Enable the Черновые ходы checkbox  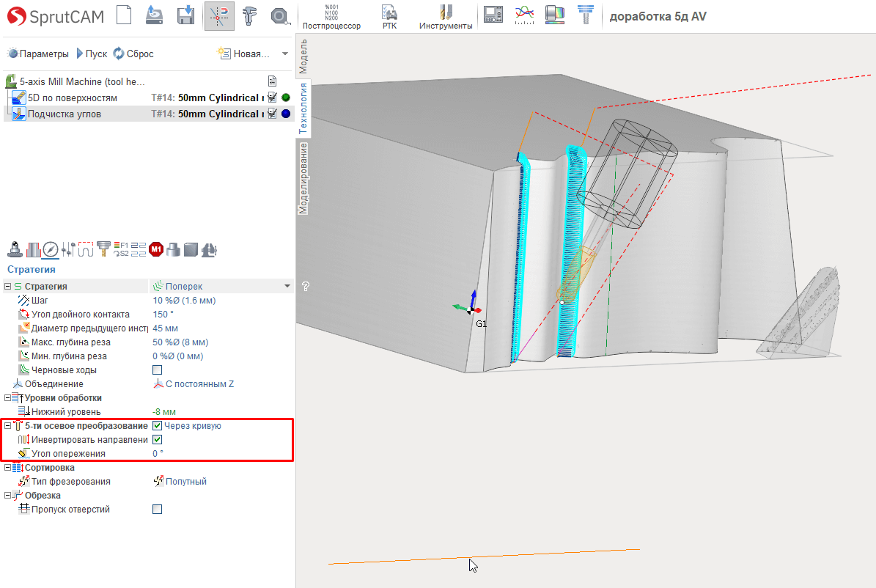[x=158, y=370]
